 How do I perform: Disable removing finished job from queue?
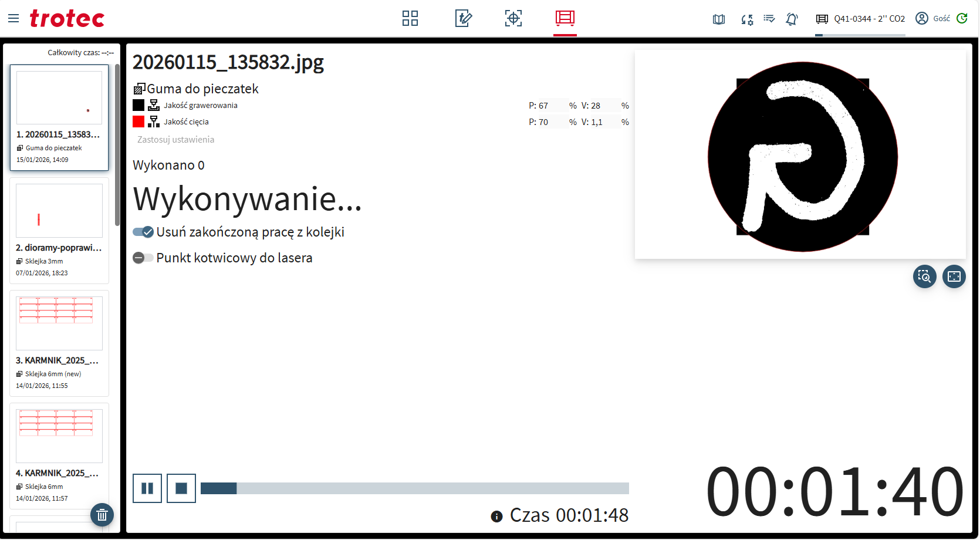pyautogui.click(x=143, y=232)
